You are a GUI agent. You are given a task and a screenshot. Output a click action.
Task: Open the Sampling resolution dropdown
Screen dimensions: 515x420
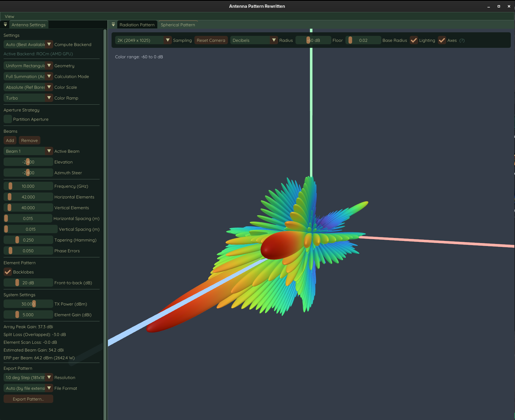tap(143, 40)
